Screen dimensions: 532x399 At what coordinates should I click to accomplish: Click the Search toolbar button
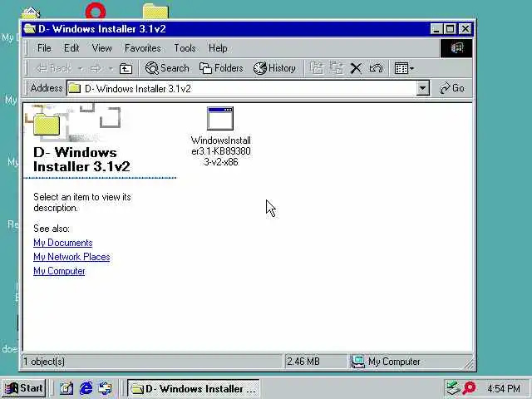click(x=167, y=68)
